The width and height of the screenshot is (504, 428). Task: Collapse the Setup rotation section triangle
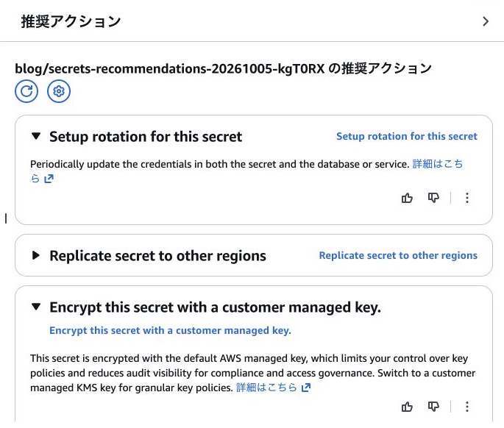click(36, 136)
